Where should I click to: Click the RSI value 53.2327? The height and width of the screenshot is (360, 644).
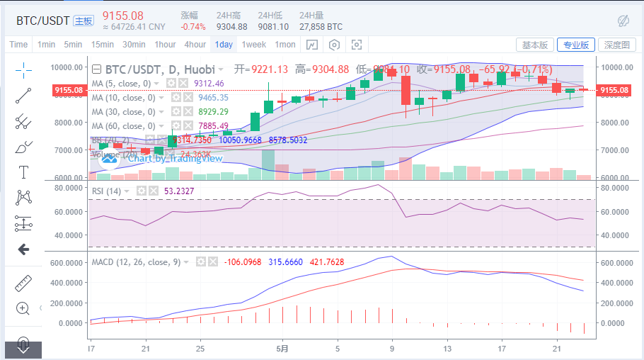[179, 191]
